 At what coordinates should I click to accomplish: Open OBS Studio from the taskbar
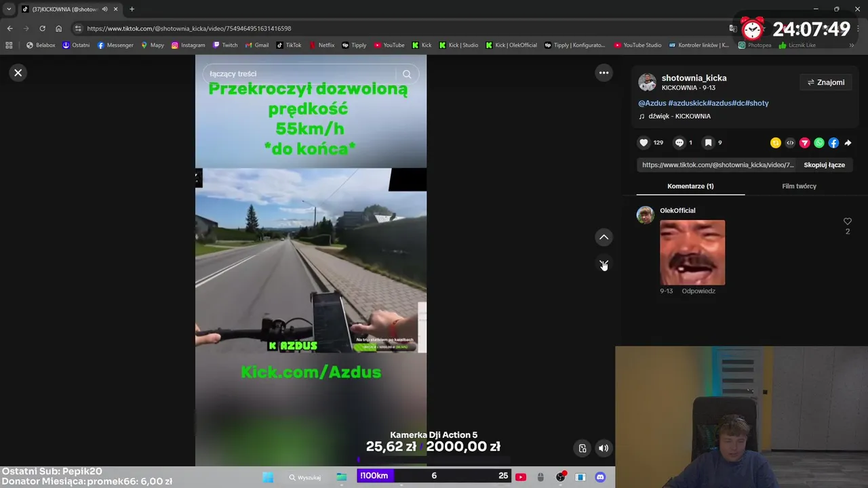tap(560, 477)
